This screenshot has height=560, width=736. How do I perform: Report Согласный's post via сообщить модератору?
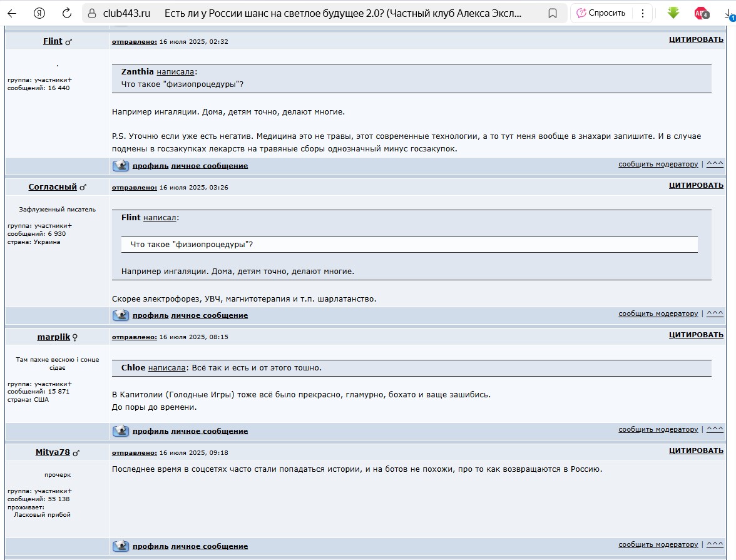tap(658, 313)
